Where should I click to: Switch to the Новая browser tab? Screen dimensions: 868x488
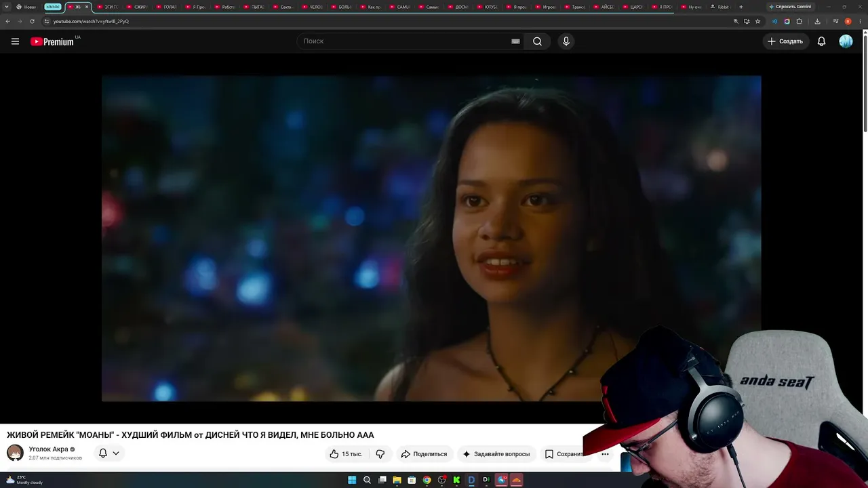pos(27,7)
